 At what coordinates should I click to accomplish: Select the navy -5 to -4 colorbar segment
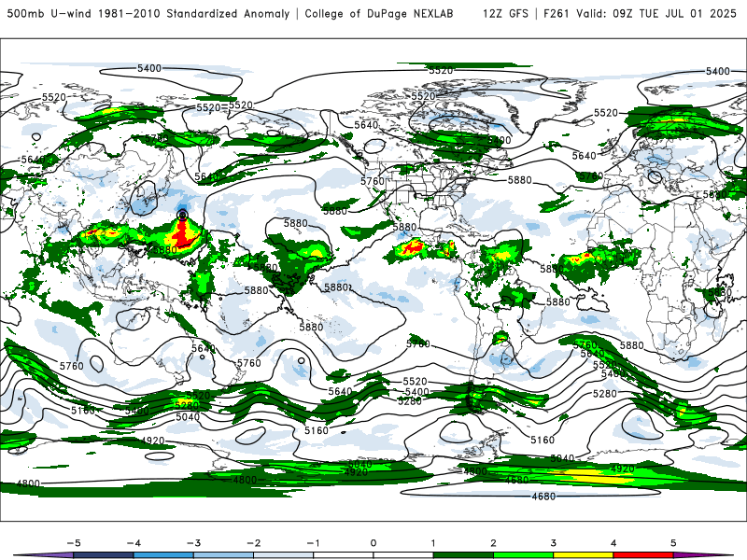click(104, 555)
